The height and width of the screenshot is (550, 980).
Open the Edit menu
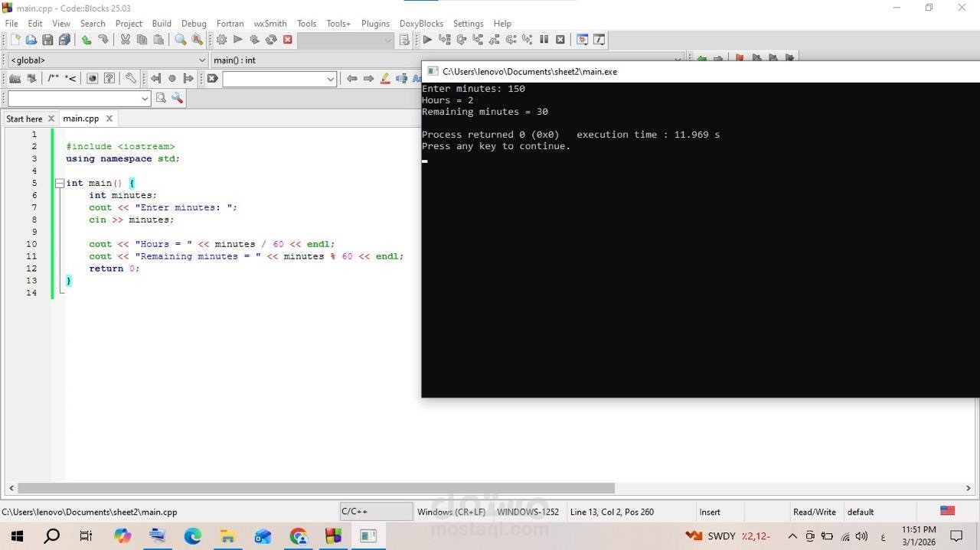(x=35, y=23)
